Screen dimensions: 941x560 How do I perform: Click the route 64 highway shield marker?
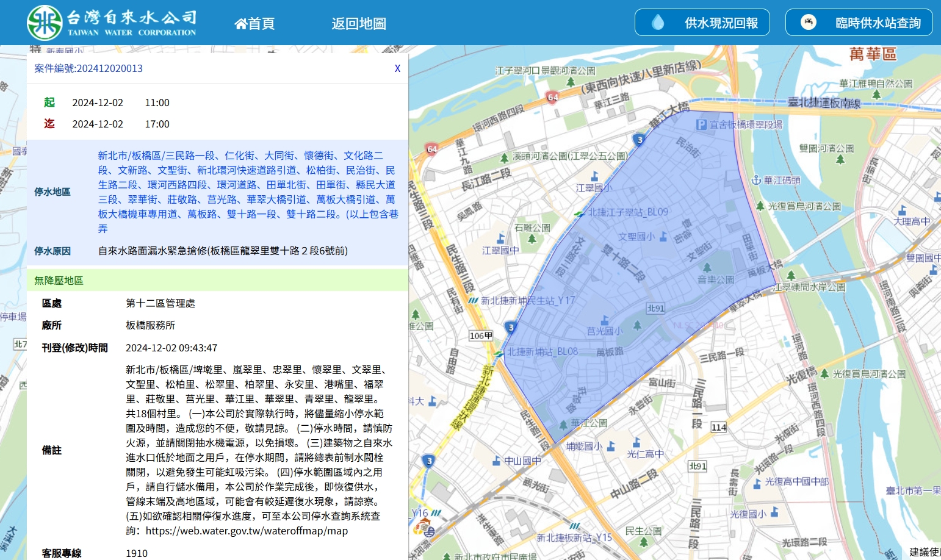(x=553, y=97)
